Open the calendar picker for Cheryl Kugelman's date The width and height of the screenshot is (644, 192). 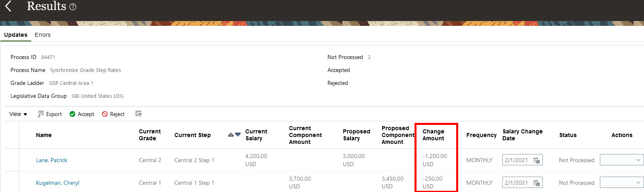536,183
